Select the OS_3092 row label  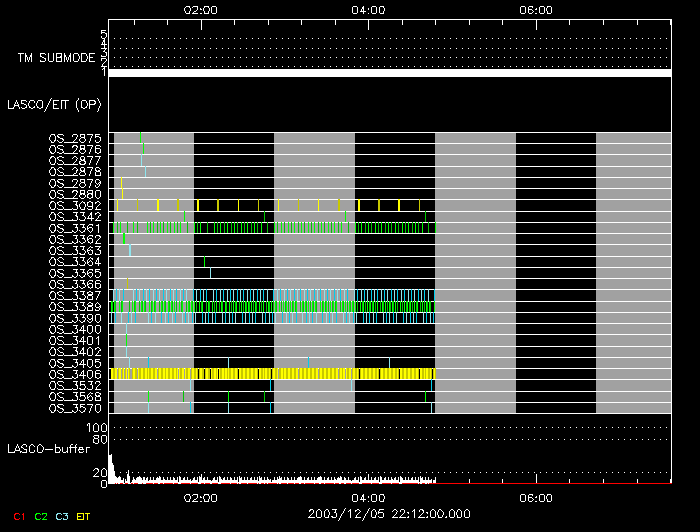coord(75,205)
